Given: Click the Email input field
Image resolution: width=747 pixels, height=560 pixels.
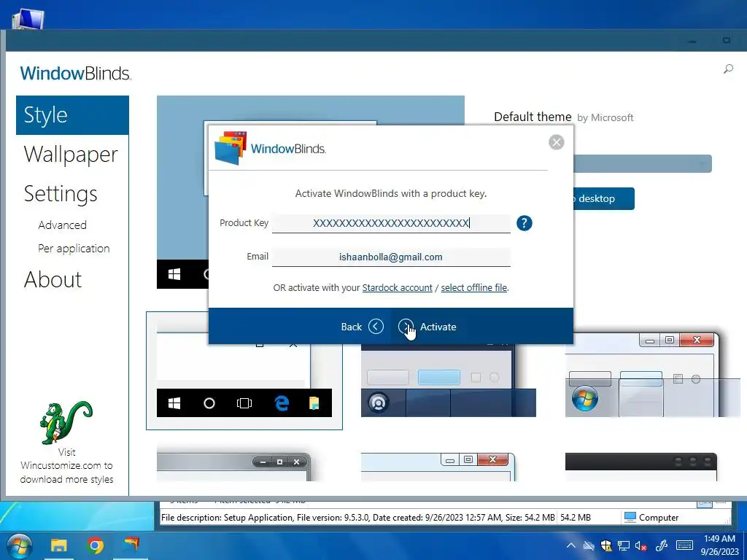Looking at the screenshot, I should tap(391, 257).
